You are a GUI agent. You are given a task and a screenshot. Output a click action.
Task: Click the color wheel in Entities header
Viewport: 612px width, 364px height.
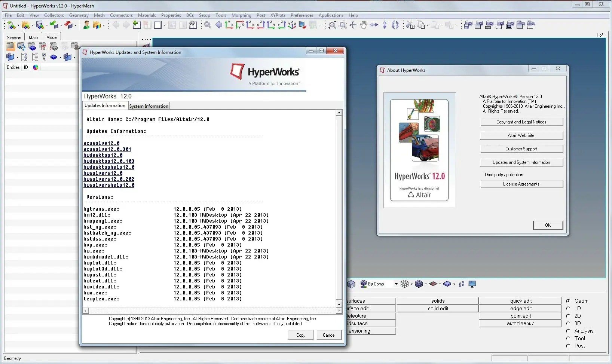[x=36, y=67]
